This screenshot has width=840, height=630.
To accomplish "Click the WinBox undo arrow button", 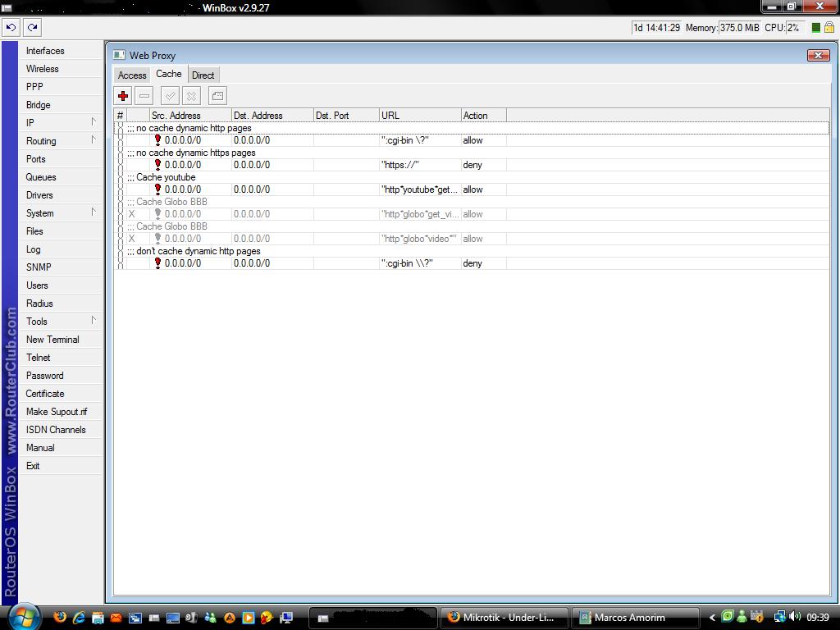I will 11,27.
